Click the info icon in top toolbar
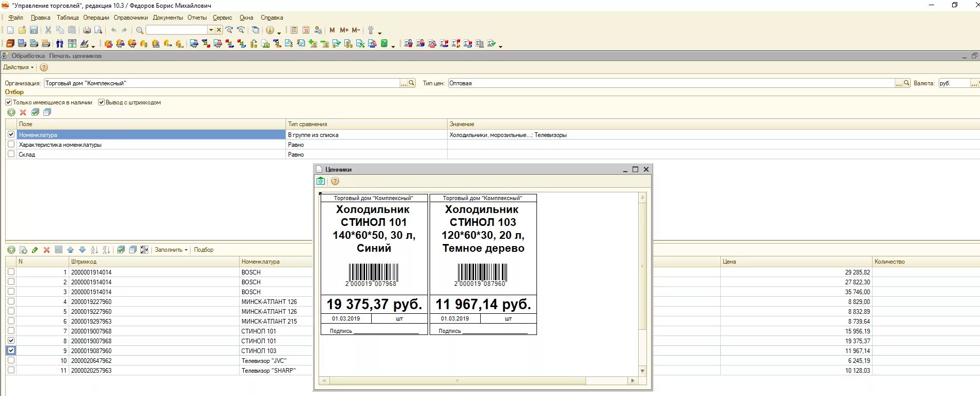The height and width of the screenshot is (396, 980). click(270, 31)
